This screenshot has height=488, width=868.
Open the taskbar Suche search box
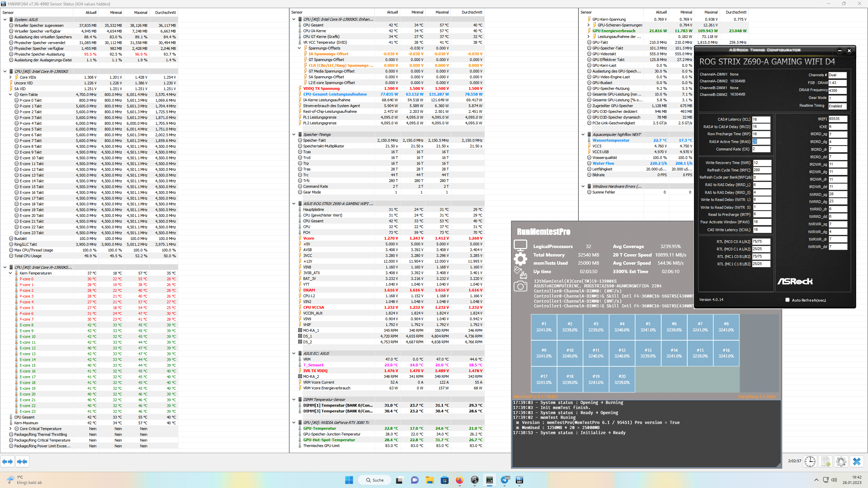point(375,480)
